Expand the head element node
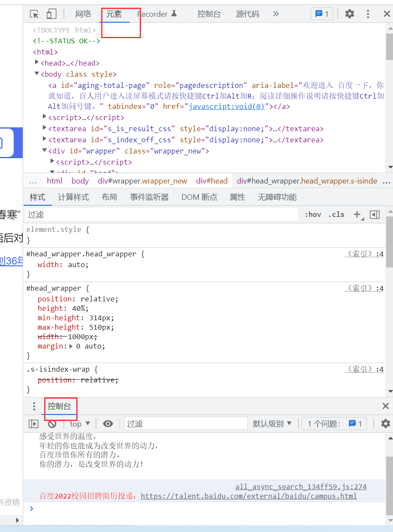This screenshot has height=532, width=393. (37, 63)
